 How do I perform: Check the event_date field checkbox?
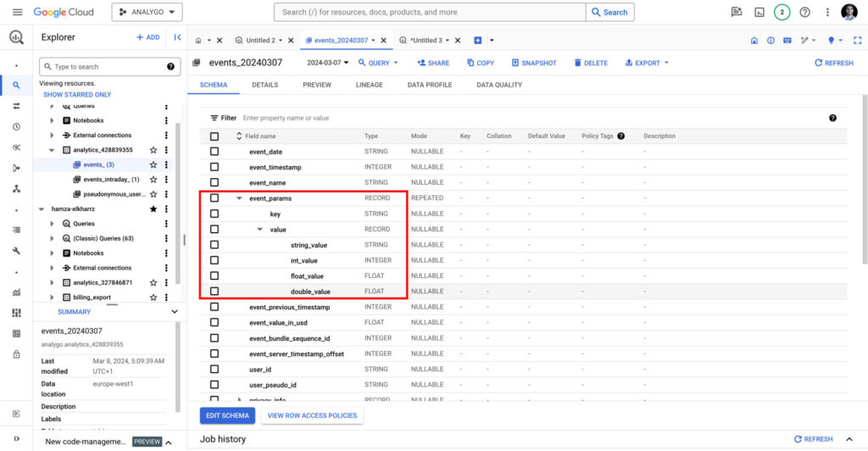click(214, 152)
